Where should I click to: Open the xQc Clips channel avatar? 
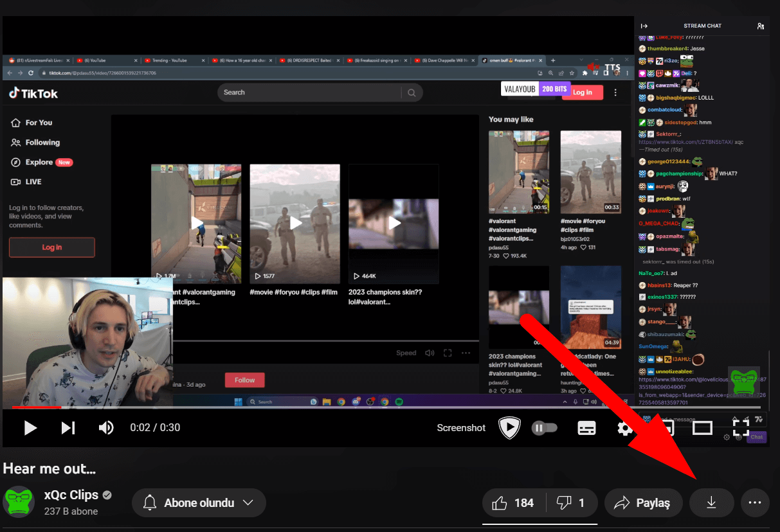(x=19, y=502)
